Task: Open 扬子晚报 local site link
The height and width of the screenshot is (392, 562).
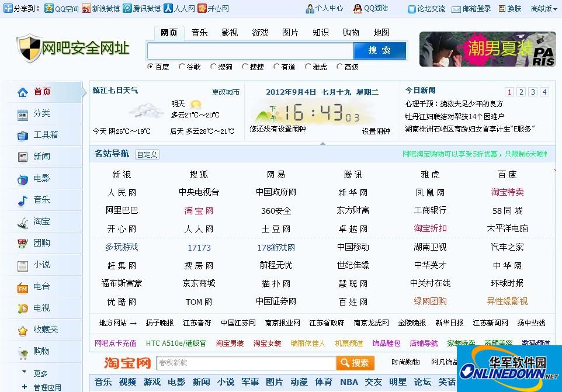Action: coord(159,323)
